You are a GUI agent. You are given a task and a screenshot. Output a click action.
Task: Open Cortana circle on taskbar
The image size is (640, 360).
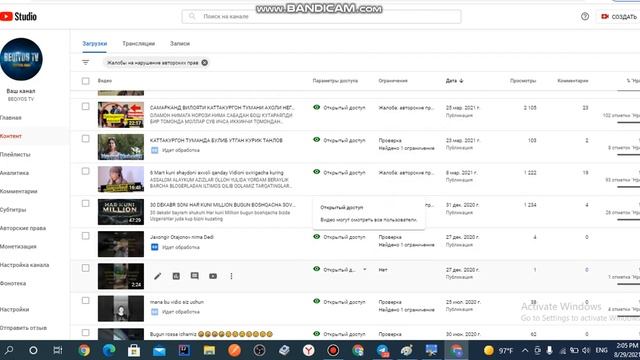[33, 350]
